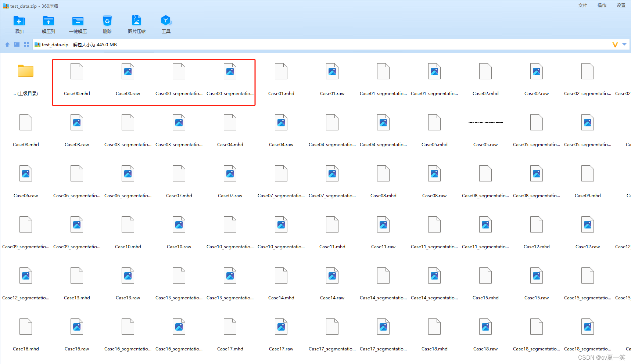The image size is (631, 364).
Task: Select Case00.raw image file icon
Action: tap(128, 71)
